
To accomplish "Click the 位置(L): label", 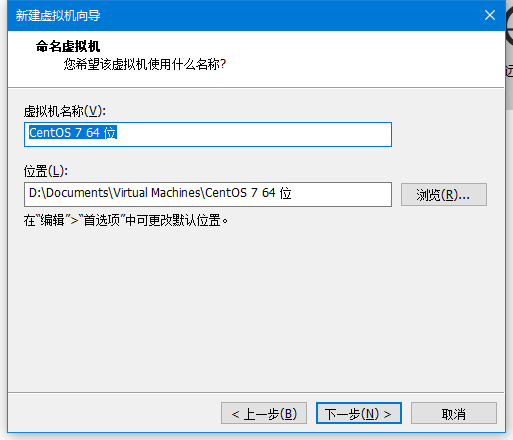I will [46, 171].
